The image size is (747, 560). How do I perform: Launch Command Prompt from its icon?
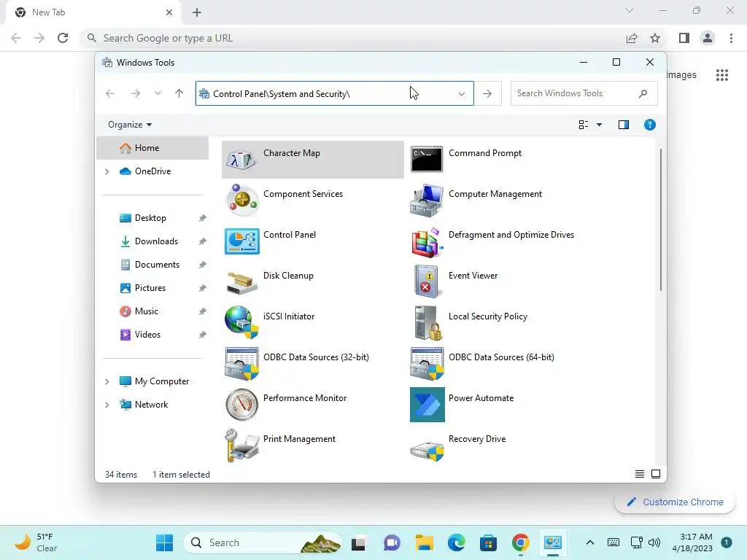pos(426,159)
